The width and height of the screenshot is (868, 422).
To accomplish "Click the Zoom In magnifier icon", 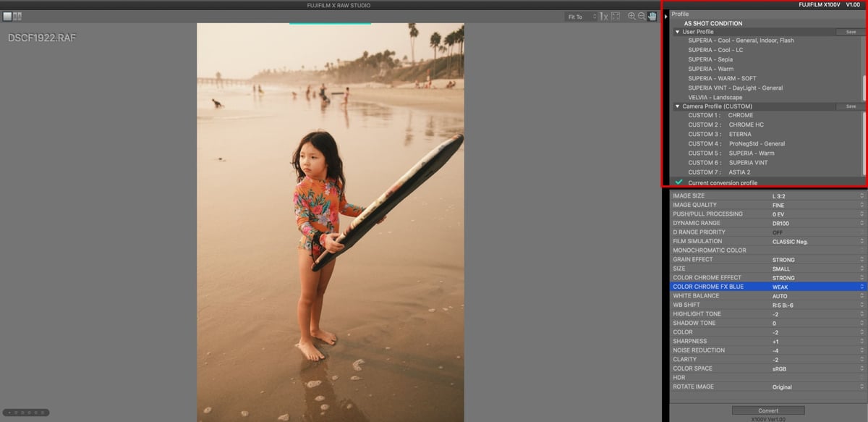I will [x=631, y=16].
